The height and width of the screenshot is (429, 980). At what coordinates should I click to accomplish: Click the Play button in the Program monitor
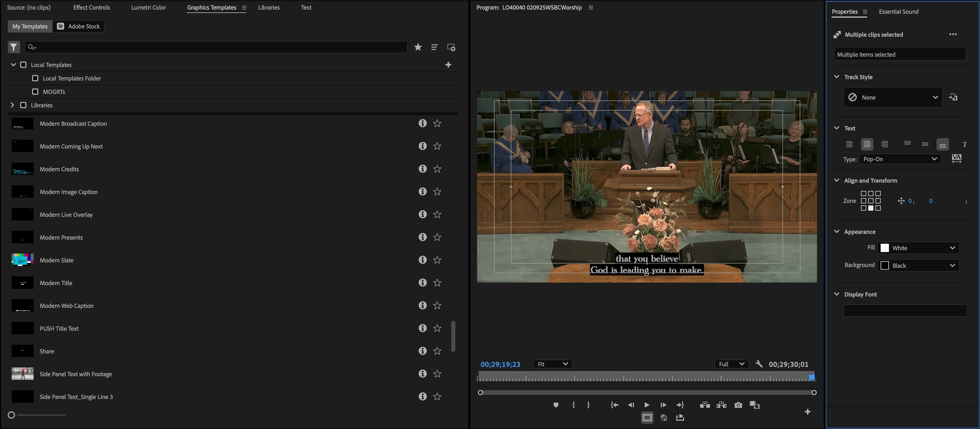point(647,405)
